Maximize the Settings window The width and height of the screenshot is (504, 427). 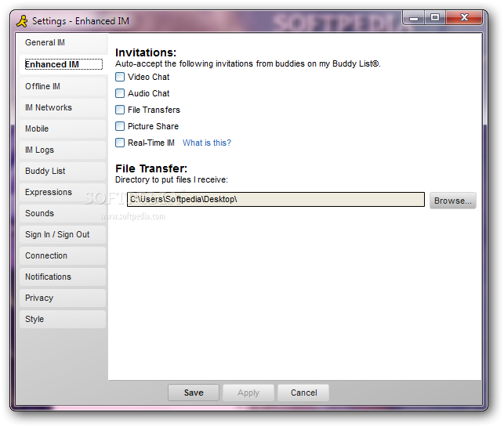(435, 18)
